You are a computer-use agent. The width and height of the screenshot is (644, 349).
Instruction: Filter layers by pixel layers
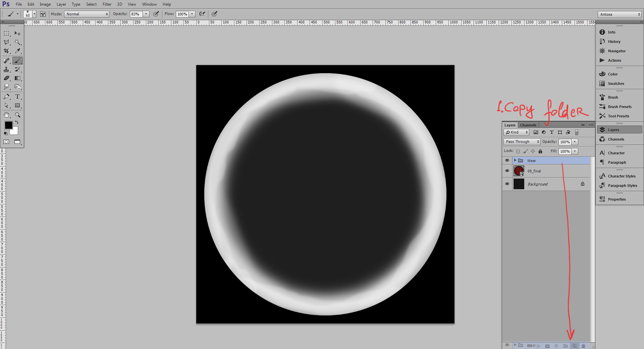point(536,132)
